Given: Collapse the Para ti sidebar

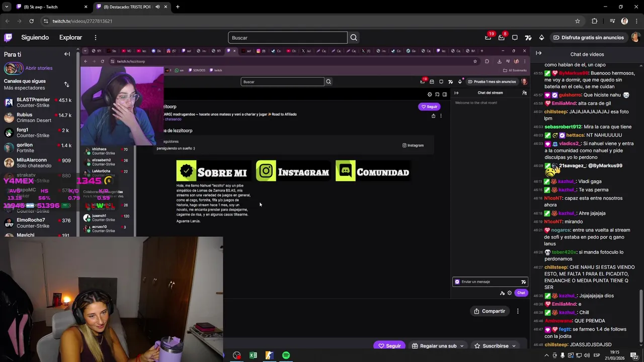Looking at the screenshot, I should point(67,54).
